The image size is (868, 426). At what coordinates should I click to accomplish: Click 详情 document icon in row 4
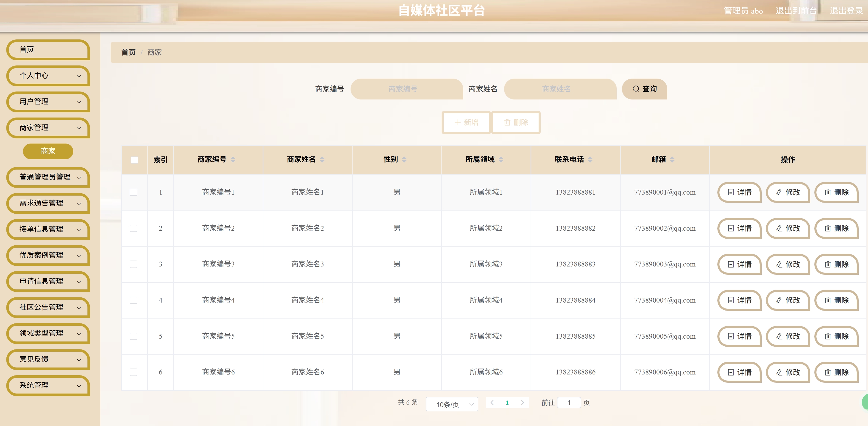(x=731, y=300)
